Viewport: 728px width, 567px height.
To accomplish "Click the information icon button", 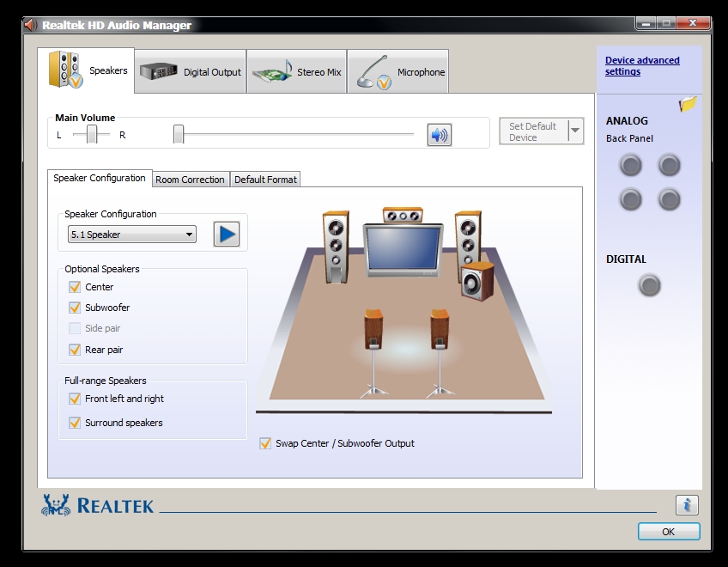I will pyautogui.click(x=687, y=505).
